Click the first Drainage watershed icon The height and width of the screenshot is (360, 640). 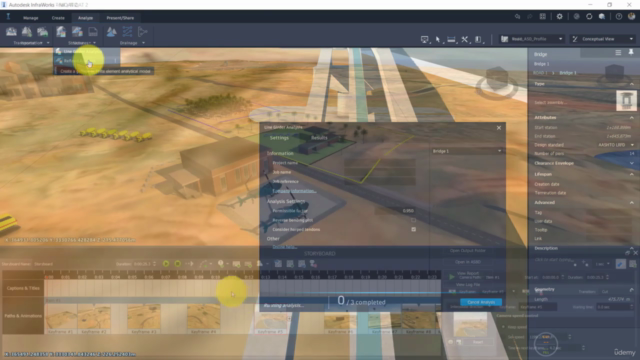tap(111, 31)
